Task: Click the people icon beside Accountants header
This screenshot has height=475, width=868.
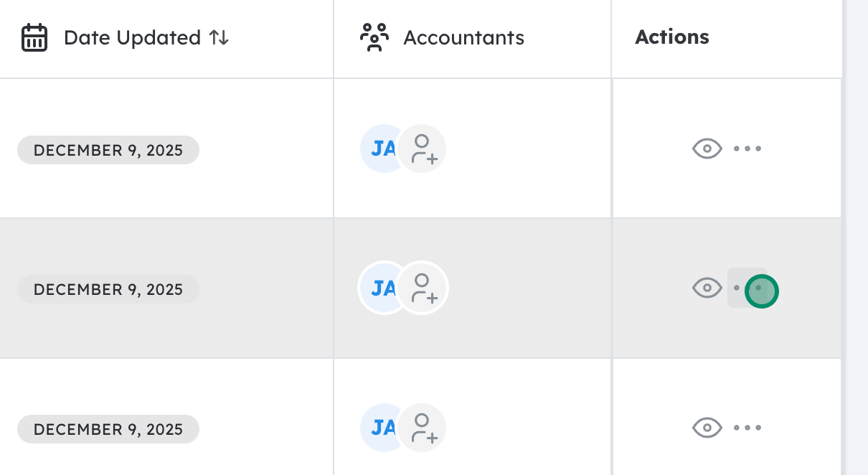Action: tap(374, 37)
